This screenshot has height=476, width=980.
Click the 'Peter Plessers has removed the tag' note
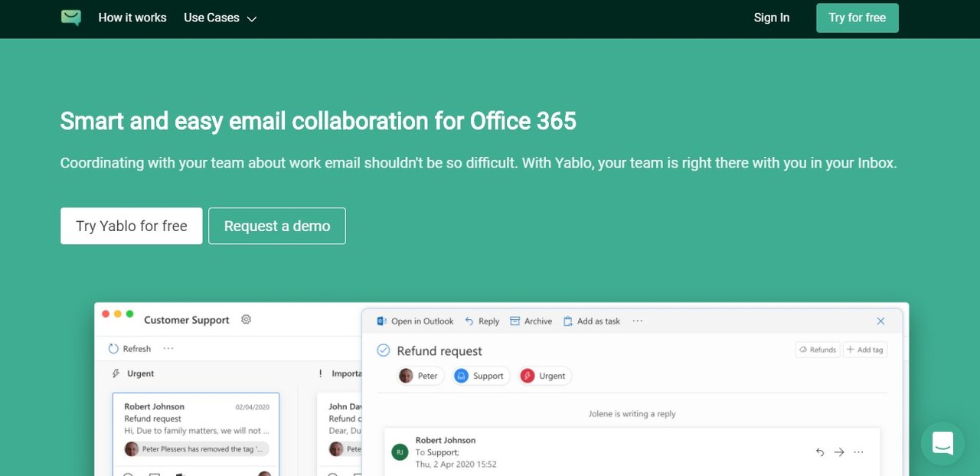(197, 449)
